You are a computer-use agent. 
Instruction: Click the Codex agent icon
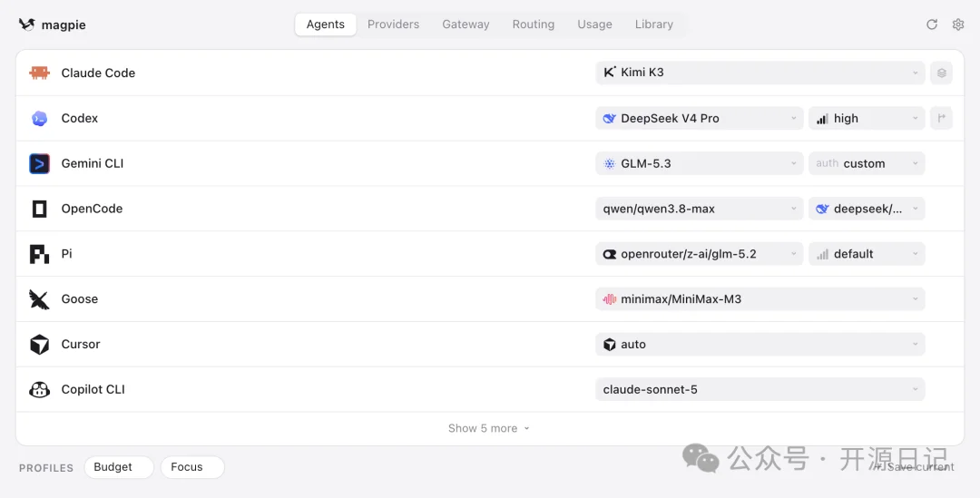click(x=39, y=118)
